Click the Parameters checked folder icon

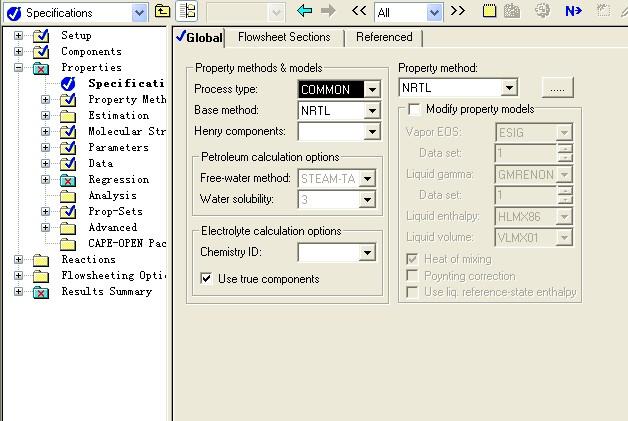pos(68,147)
